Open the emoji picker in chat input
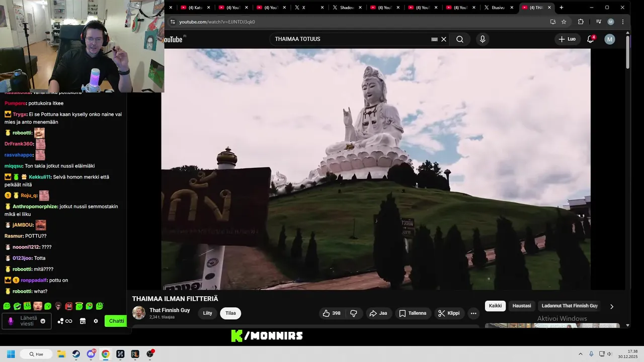 click(x=43, y=321)
